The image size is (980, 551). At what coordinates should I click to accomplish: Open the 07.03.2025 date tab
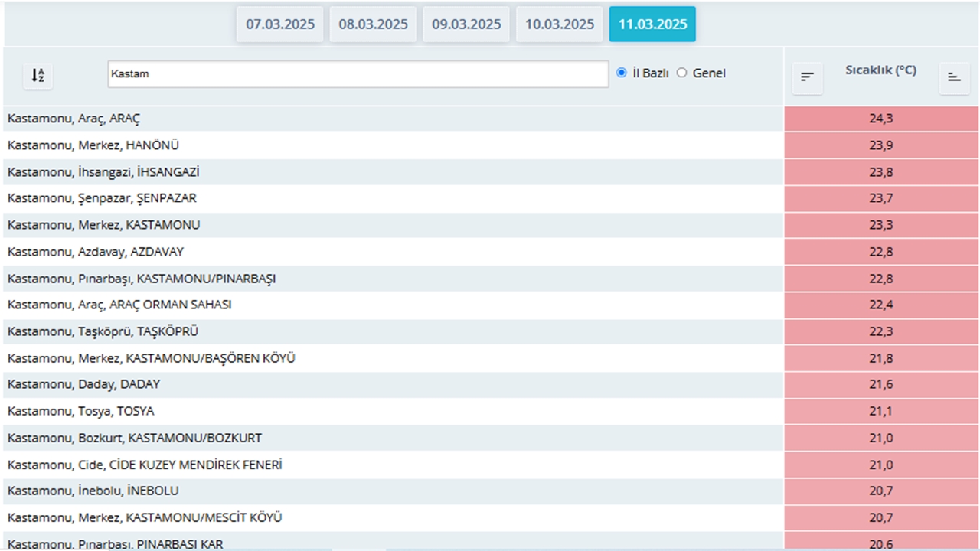tap(280, 24)
